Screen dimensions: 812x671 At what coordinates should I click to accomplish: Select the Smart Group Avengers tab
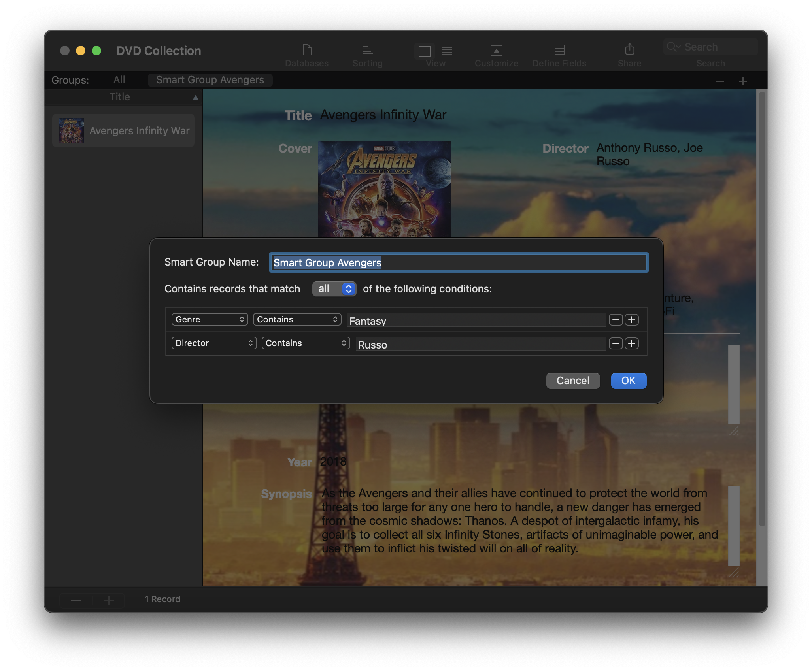(x=210, y=80)
